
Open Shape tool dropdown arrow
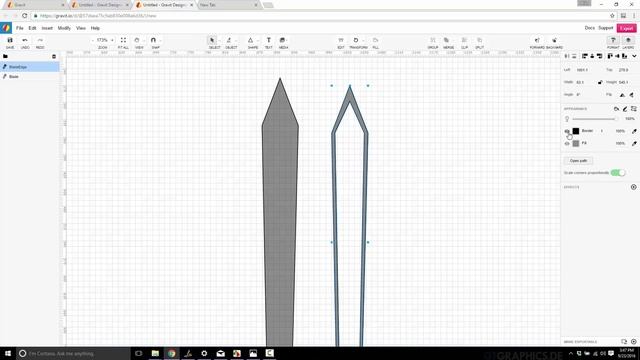258,40
